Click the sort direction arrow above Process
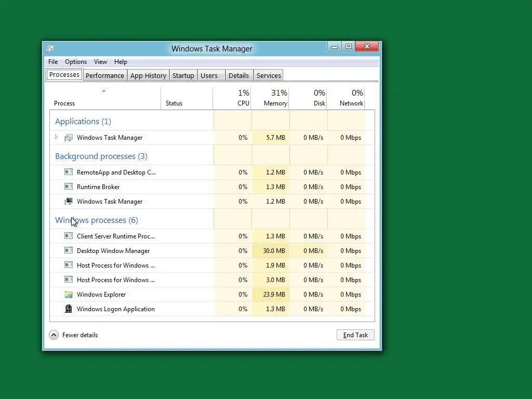The image size is (532, 399). coord(104,91)
